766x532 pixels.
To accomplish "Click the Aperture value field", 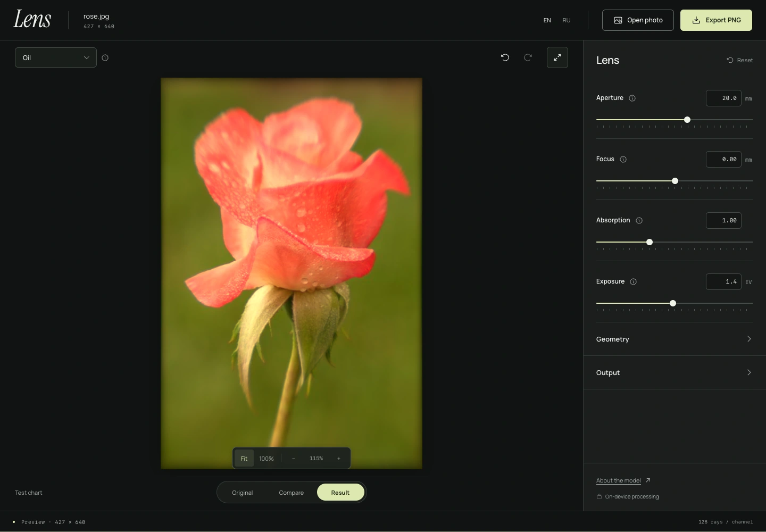I will point(723,98).
